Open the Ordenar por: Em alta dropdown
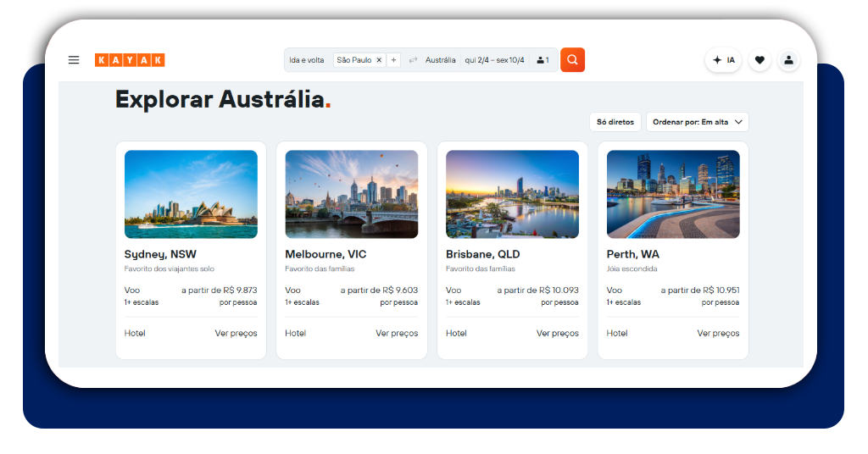The image size is (868, 454). click(x=698, y=122)
